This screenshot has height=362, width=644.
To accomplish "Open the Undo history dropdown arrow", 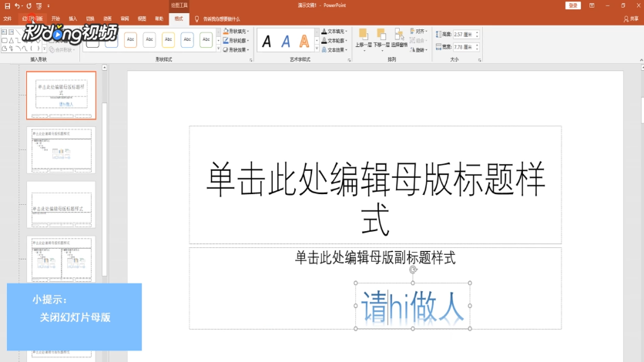I will [x=22, y=6].
